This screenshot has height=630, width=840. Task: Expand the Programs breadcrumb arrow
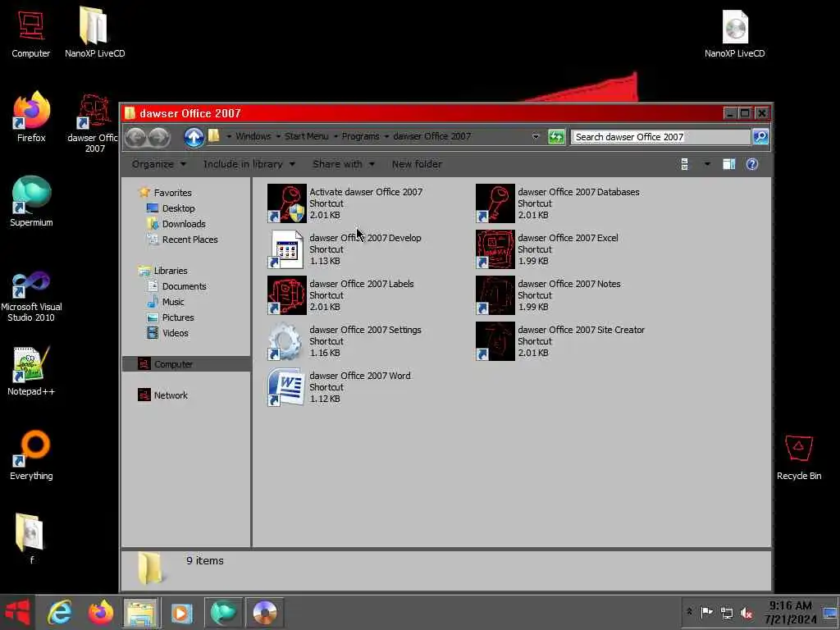pos(386,137)
